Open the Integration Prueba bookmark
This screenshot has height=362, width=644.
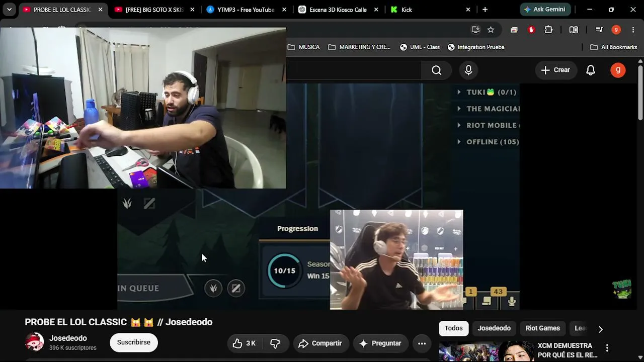tap(476, 47)
